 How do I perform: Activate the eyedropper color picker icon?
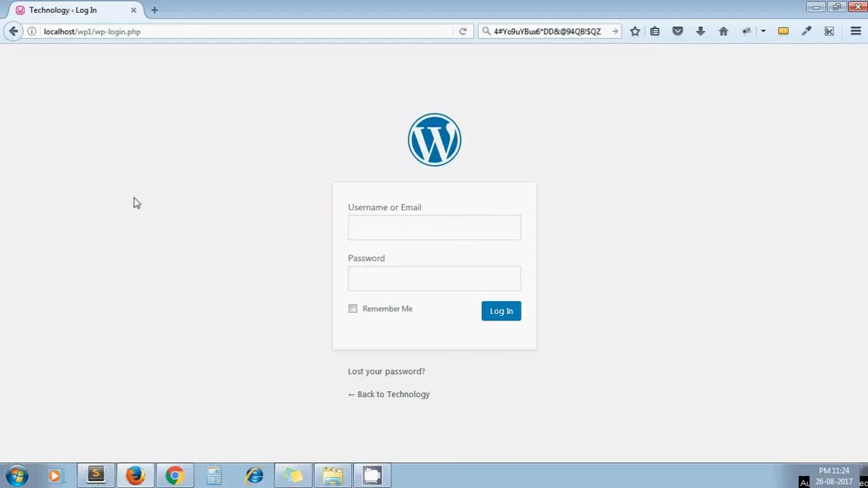click(x=806, y=31)
